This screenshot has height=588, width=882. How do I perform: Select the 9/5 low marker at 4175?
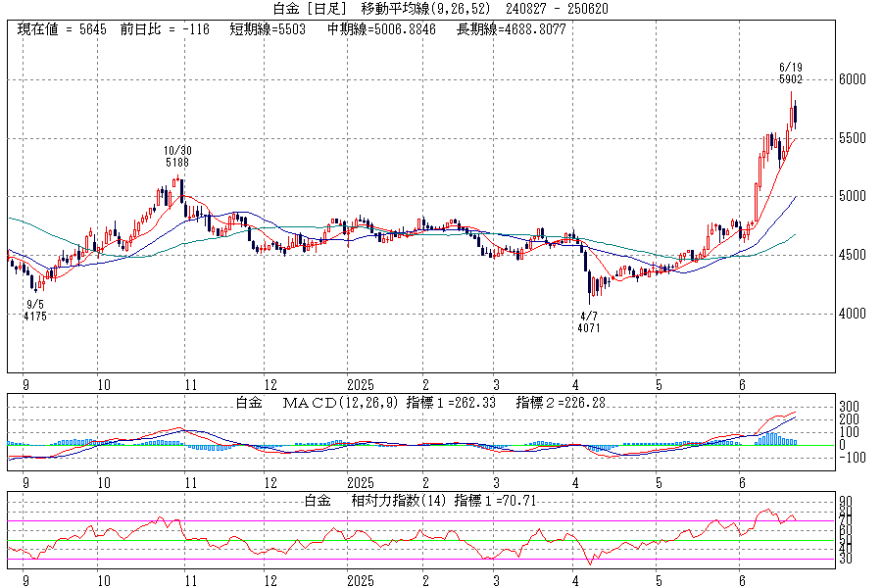(35, 311)
